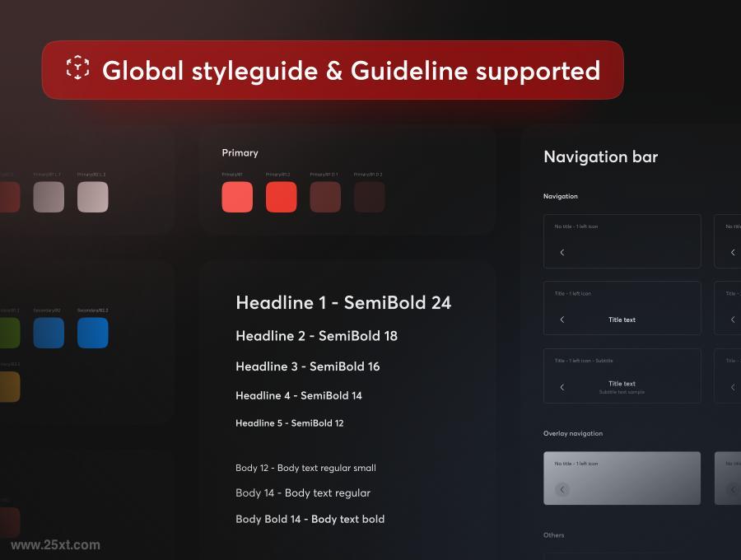Click the Primary/01 swatch name label
The width and height of the screenshot is (741, 560).
(x=231, y=175)
